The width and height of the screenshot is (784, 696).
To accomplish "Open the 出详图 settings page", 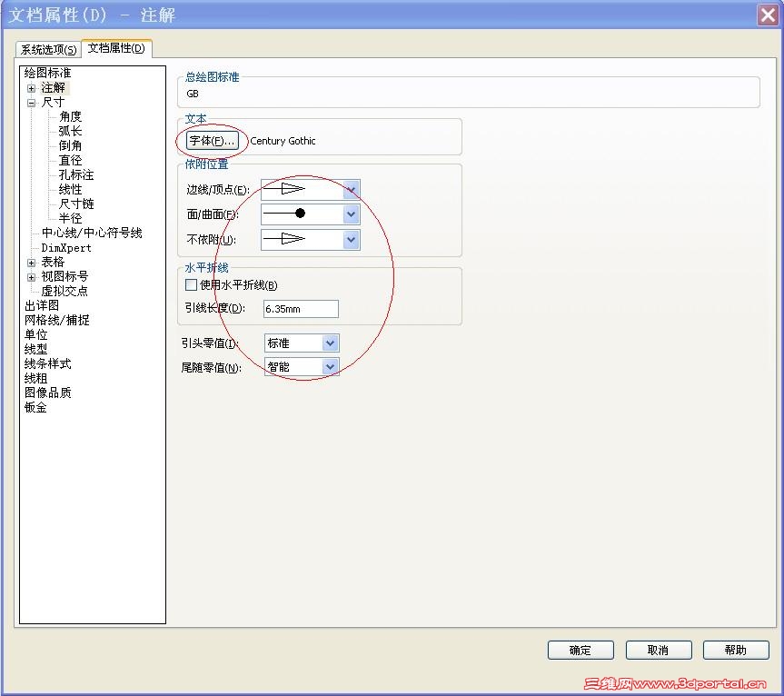I will pyautogui.click(x=42, y=305).
